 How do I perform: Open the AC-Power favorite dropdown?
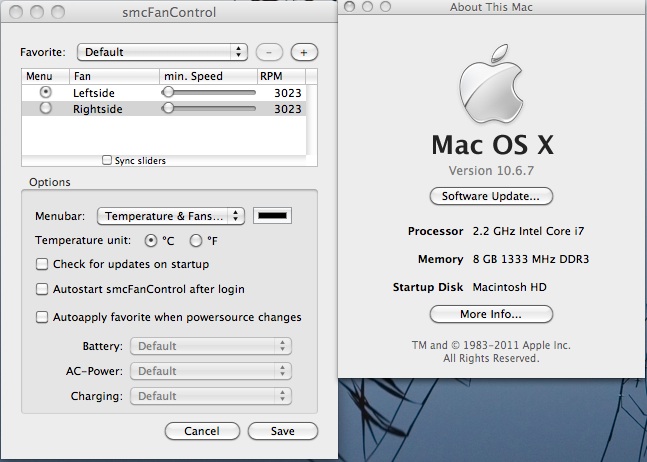(x=211, y=371)
